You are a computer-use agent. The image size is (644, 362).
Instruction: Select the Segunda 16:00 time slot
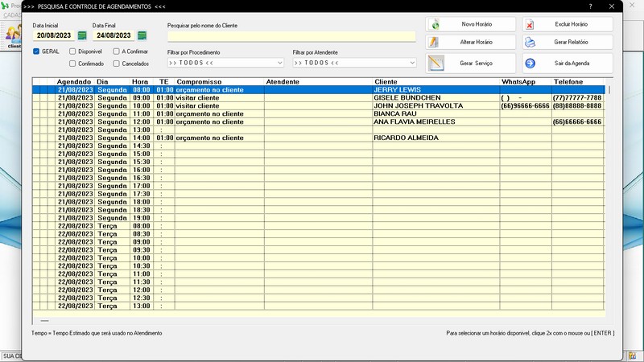click(x=318, y=170)
